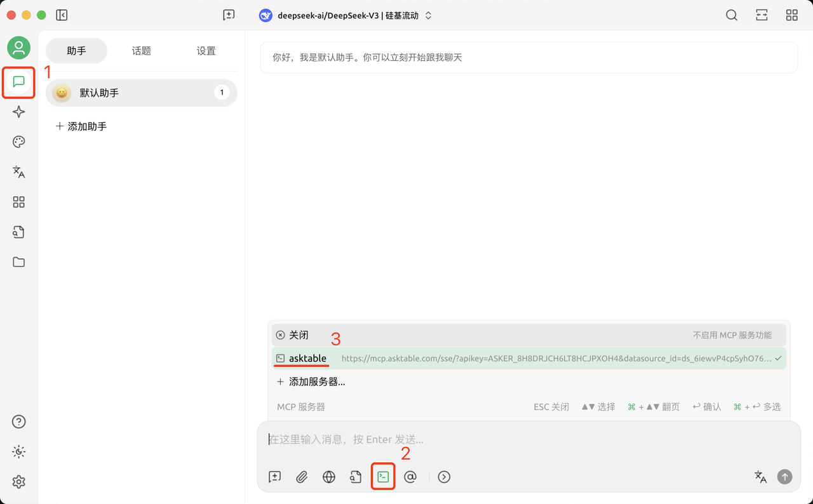
Task: Open the user avatar profile
Action: pyautogui.click(x=18, y=48)
